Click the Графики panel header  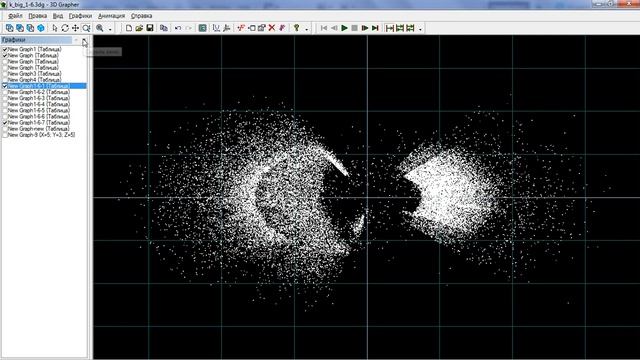(x=37, y=40)
